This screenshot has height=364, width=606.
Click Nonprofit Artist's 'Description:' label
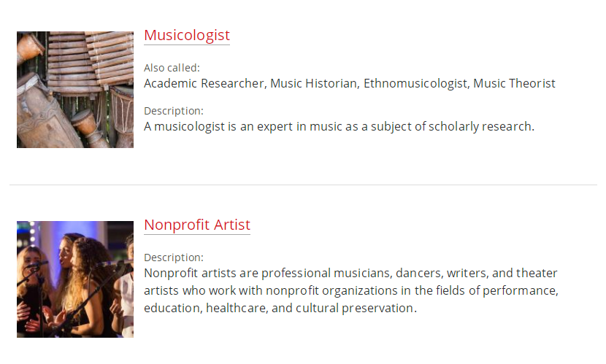(174, 257)
